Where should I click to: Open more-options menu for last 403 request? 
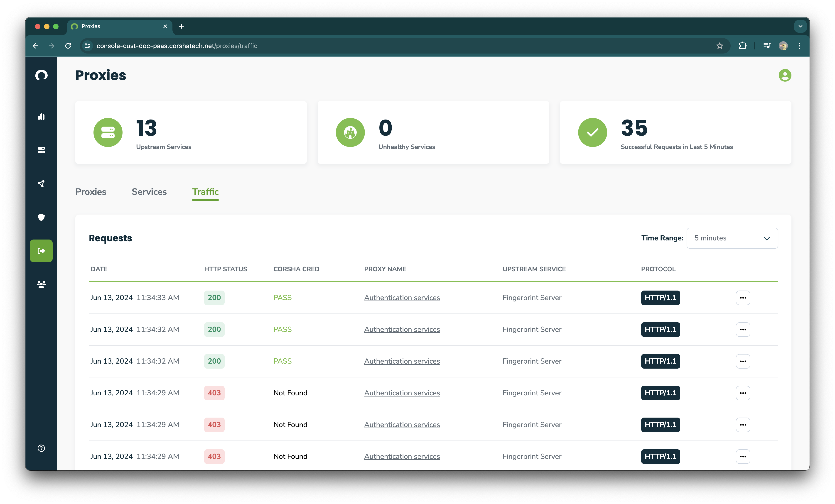tap(743, 457)
